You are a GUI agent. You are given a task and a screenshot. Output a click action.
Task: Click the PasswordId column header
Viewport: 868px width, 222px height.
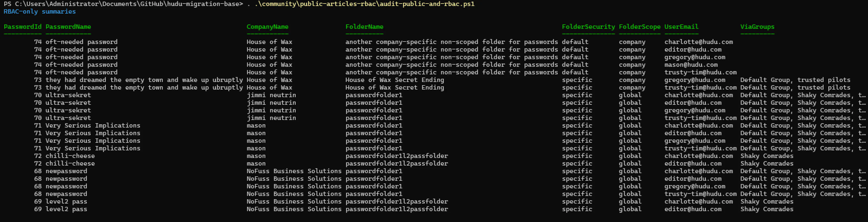coord(23,27)
